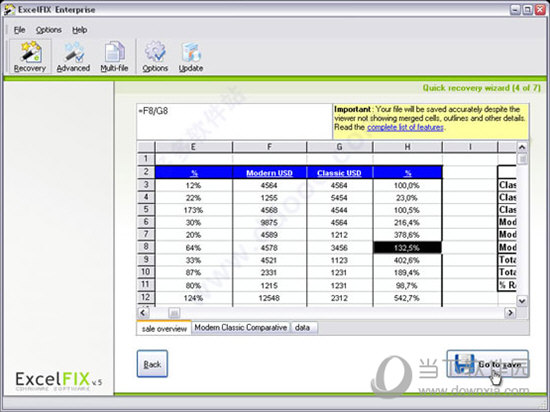Screen dimensions: 550x412
Task: Click cell containing 23,0%
Action: coord(407,197)
